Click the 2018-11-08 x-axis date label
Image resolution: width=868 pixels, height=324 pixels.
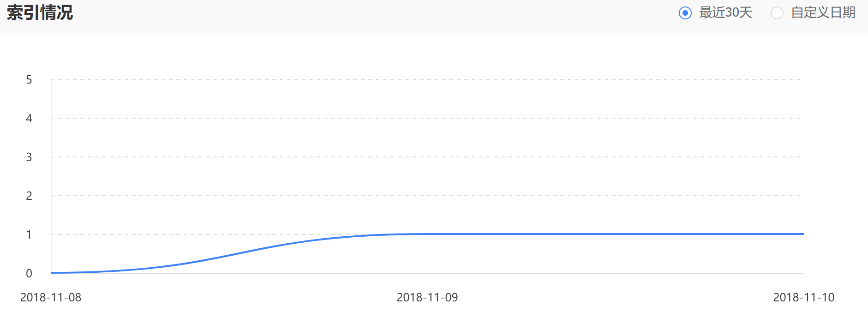coord(51,297)
